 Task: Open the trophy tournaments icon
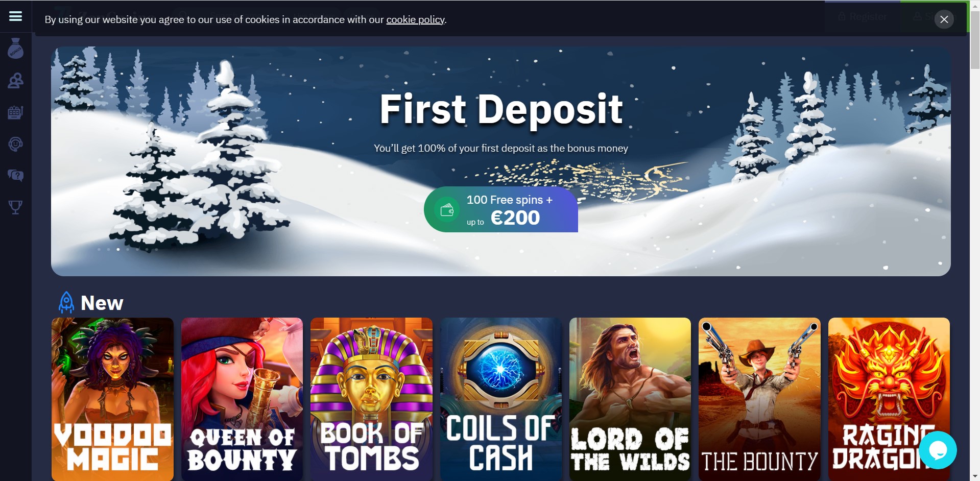pos(16,207)
